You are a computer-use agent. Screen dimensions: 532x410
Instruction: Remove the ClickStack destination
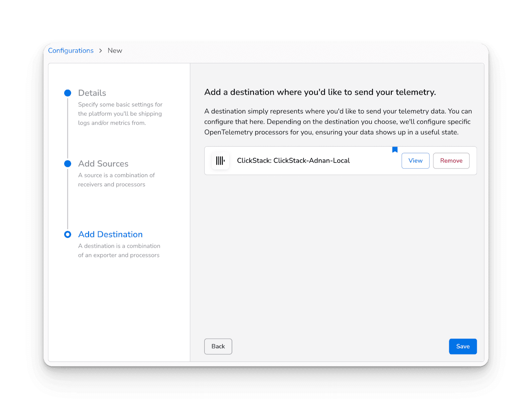[x=451, y=161]
